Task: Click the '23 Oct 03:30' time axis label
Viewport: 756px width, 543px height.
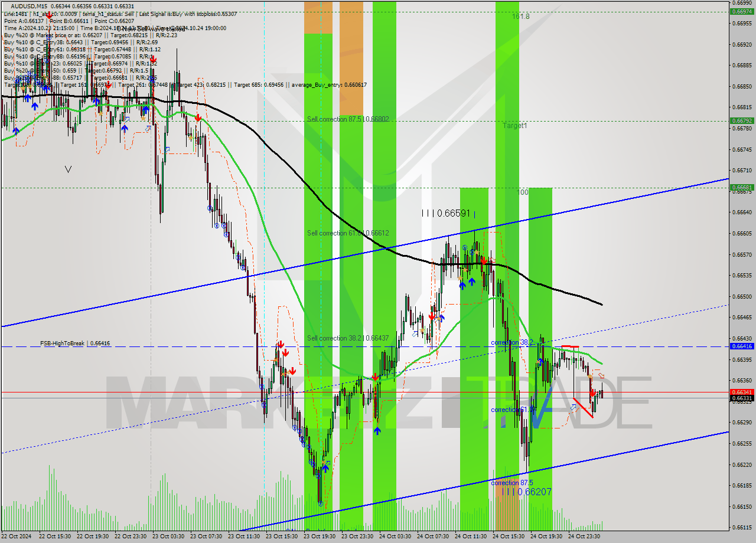Action: [168, 537]
